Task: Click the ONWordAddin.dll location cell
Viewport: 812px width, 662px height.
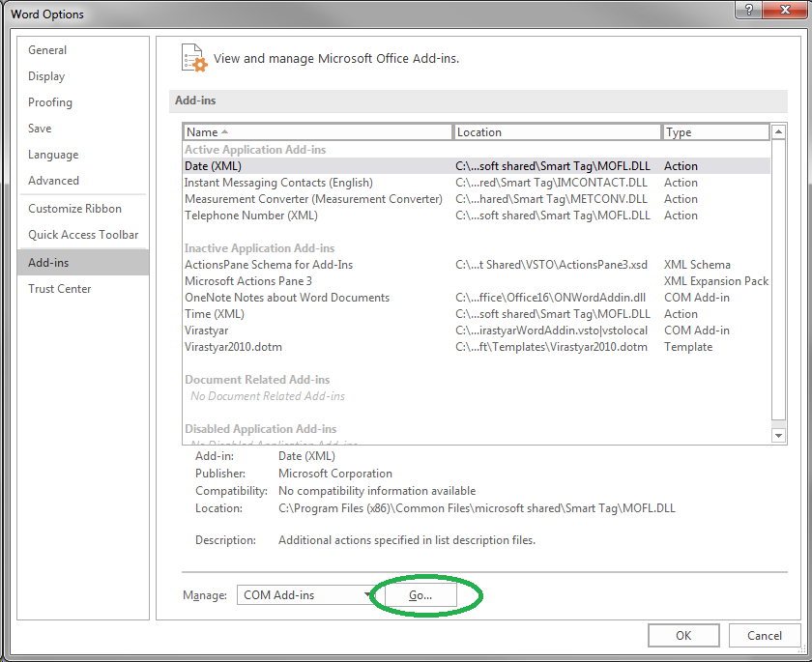Action: 550,298
